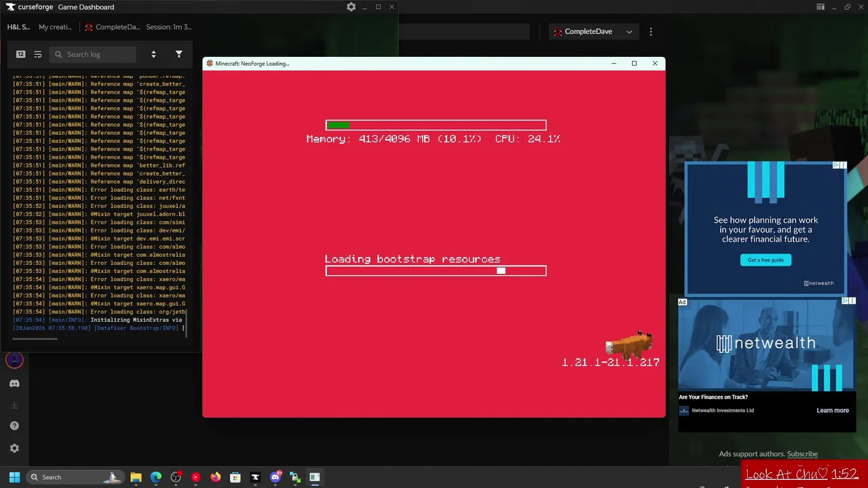868x488 pixels.
Task: Click log line '@Mixin target juuxel.adorn.bl'
Action: pos(99,214)
